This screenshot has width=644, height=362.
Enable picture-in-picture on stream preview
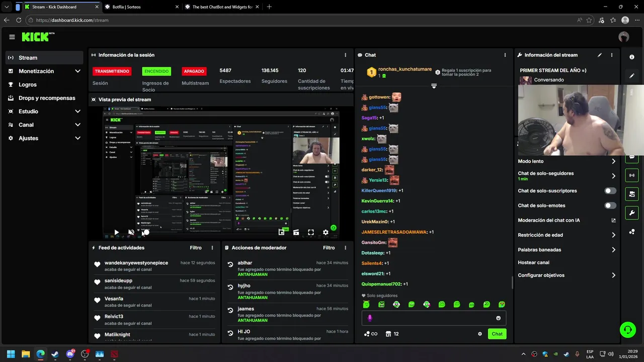point(281,232)
